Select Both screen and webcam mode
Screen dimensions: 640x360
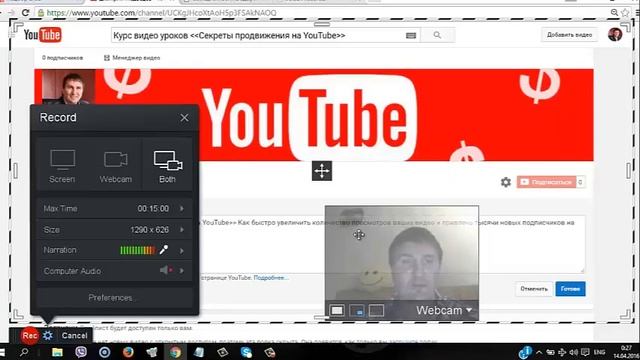coord(167,165)
